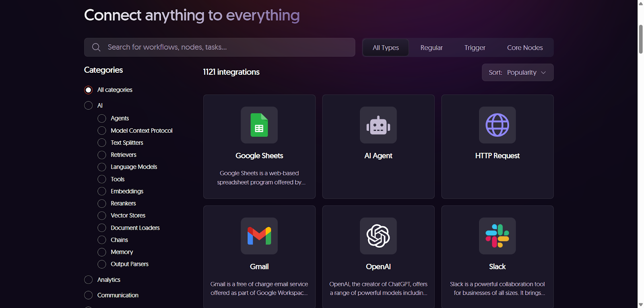Select the Vector Stores radio button

(x=102, y=216)
